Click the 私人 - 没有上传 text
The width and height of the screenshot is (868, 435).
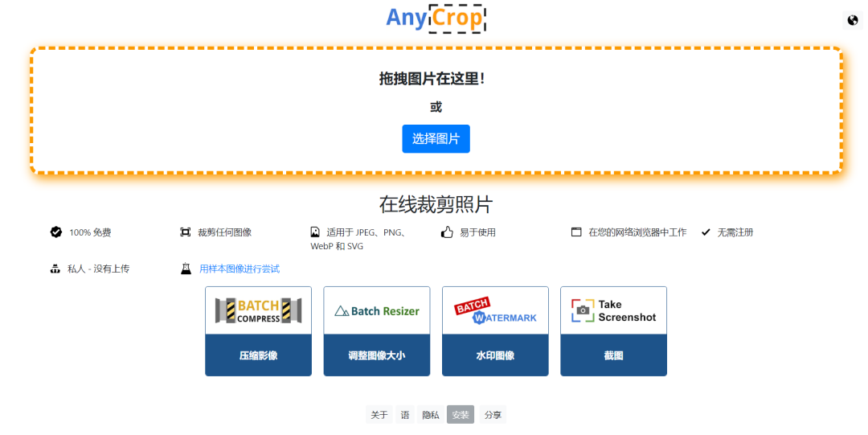pyautogui.click(x=99, y=269)
